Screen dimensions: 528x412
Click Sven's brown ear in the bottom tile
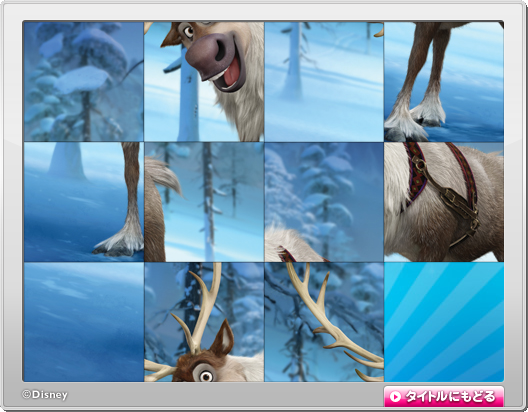(224, 338)
